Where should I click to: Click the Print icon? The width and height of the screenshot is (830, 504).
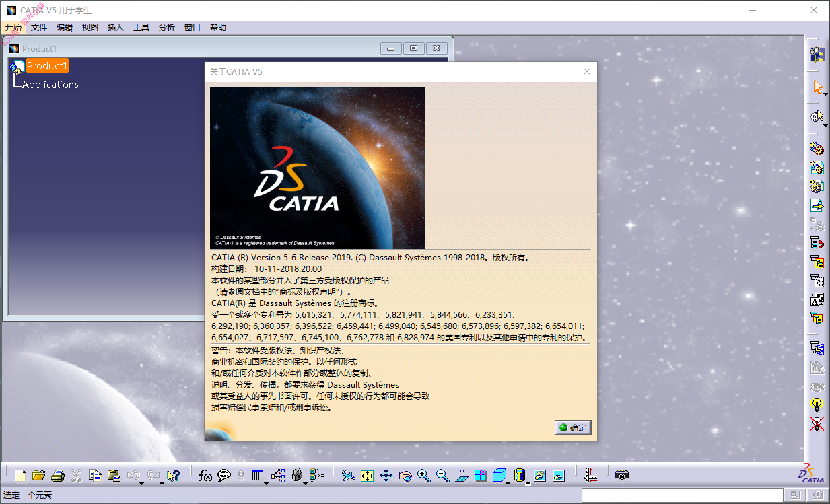click(x=58, y=476)
